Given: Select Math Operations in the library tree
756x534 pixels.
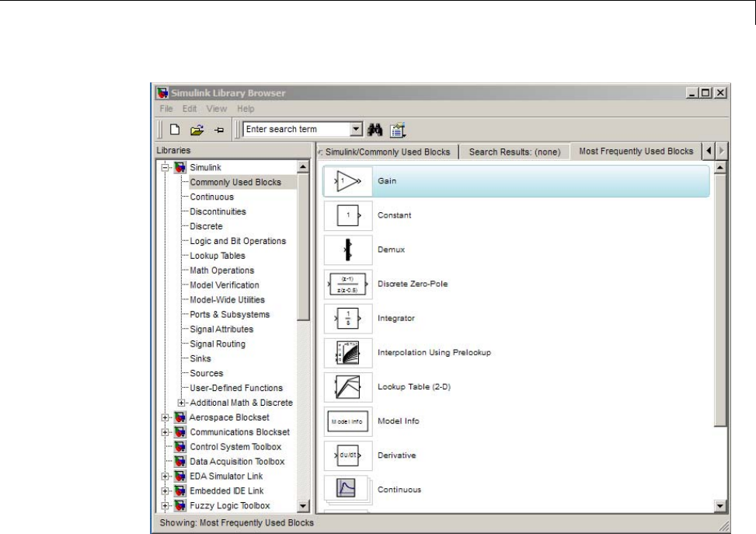Looking at the screenshot, I should click(221, 270).
